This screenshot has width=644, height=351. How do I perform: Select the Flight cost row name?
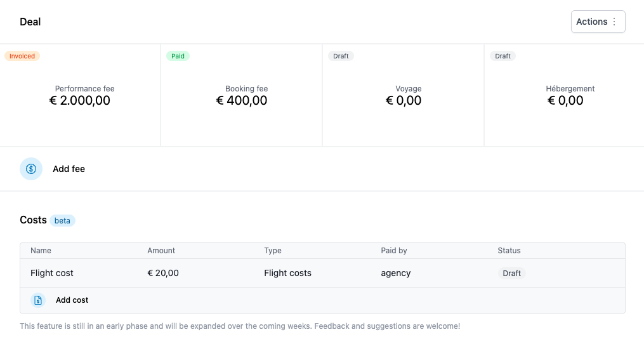click(52, 273)
